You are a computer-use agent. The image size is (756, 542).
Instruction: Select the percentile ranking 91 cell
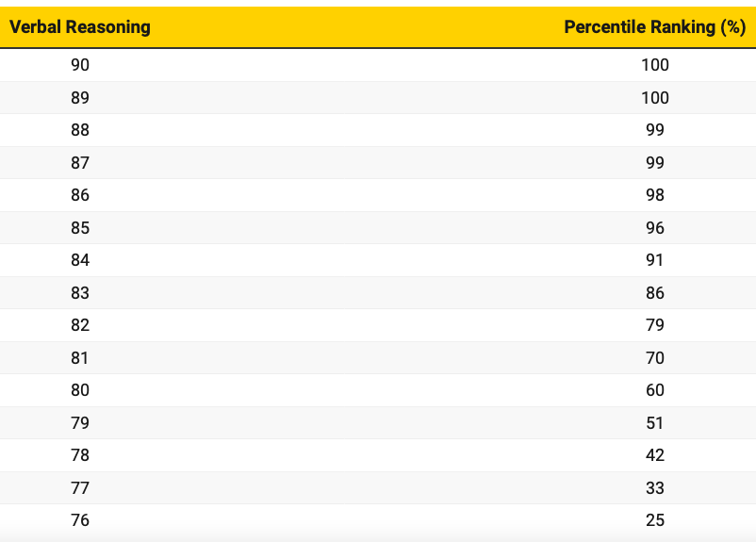tap(654, 260)
